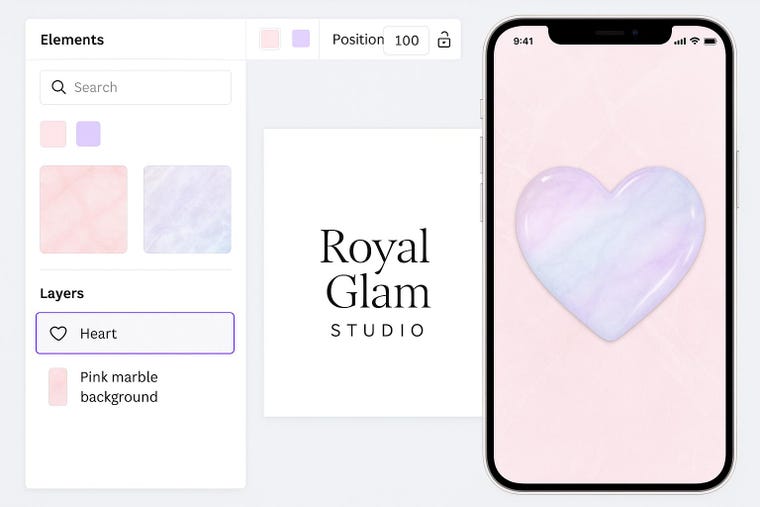
Task: Open the Elements panel header
Action: (72, 40)
